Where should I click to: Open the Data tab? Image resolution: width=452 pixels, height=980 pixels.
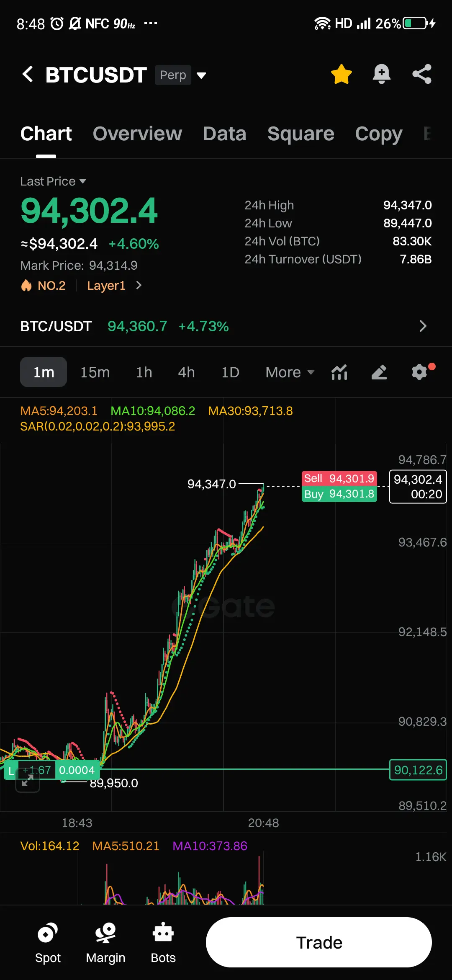(224, 134)
